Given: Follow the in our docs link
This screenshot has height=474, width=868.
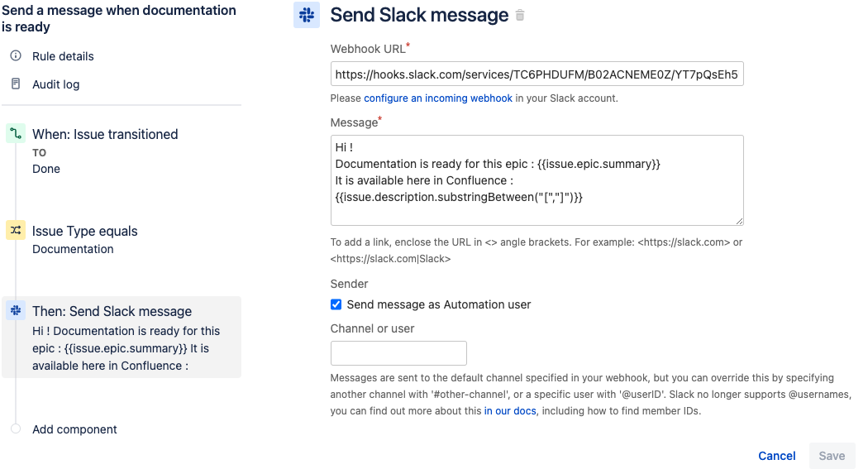Looking at the screenshot, I should tap(510, 411).
